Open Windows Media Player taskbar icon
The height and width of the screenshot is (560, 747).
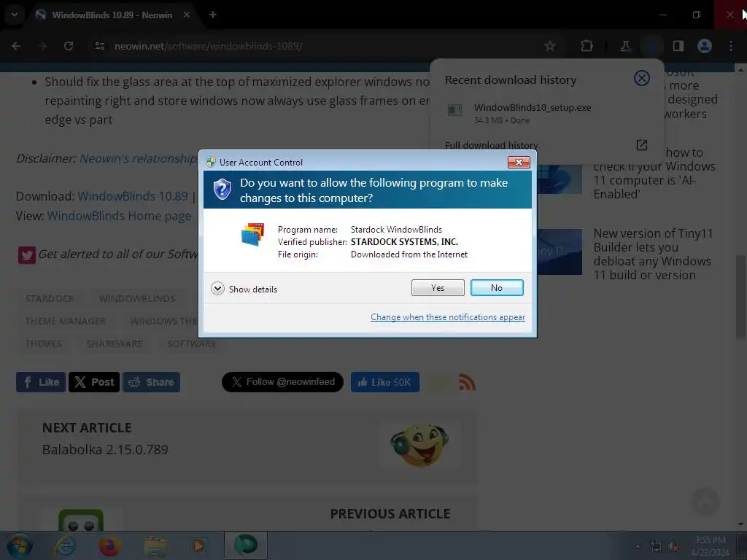[198, 545]
